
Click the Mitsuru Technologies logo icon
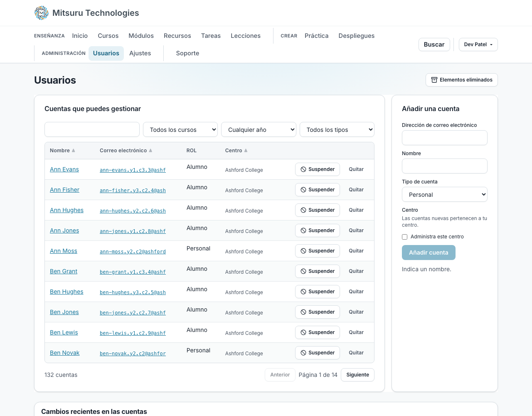coord(42,13)
